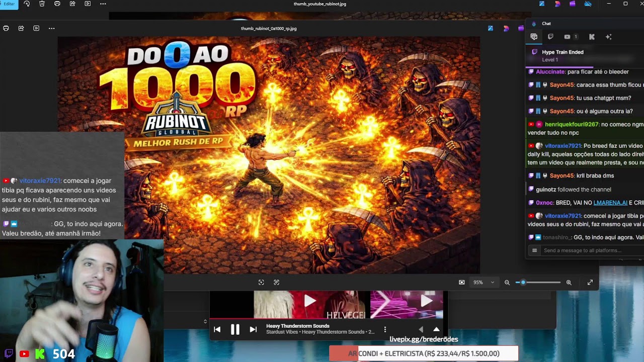The width and height of the screenshot is (644, 362).
Task: Skip to next track in media player
Action: [x=253, y=330]
